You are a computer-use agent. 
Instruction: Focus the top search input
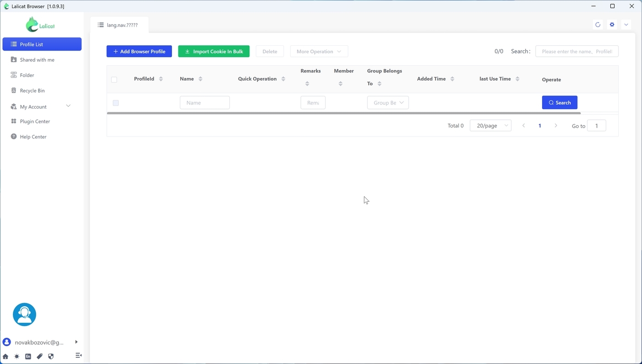coord(577,51)
